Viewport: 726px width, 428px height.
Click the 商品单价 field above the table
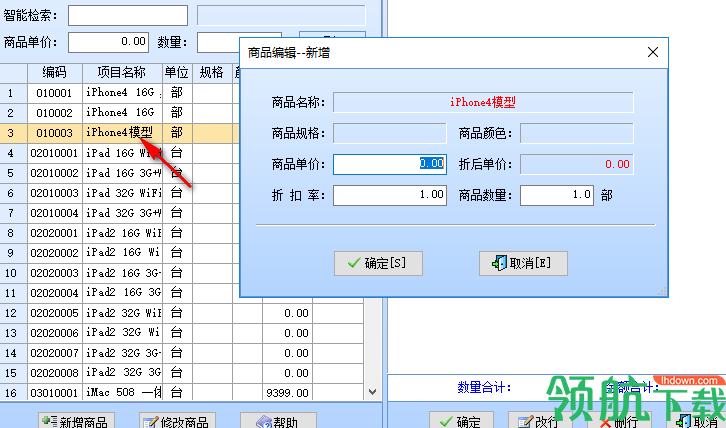point(108,42)
